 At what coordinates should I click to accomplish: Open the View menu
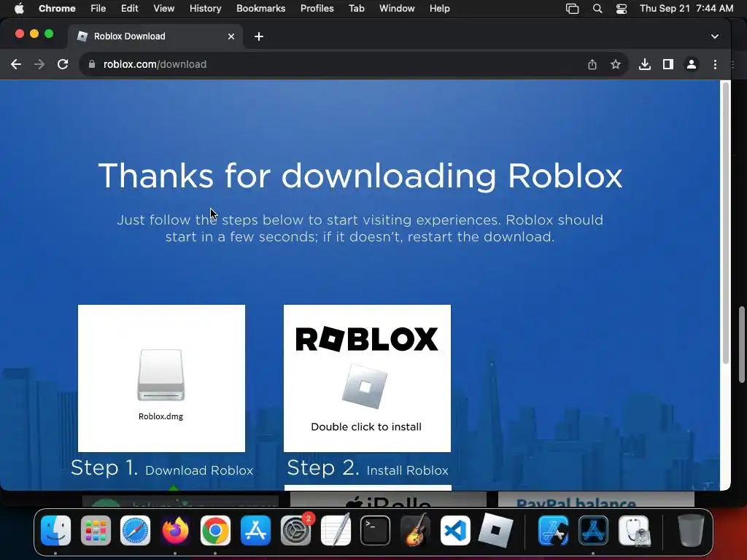163,9
